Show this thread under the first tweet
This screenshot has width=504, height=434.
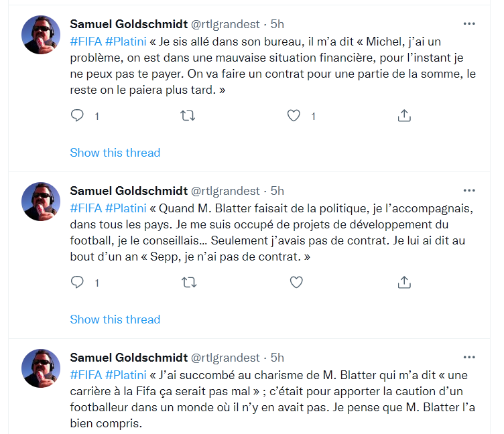(115, 153)
